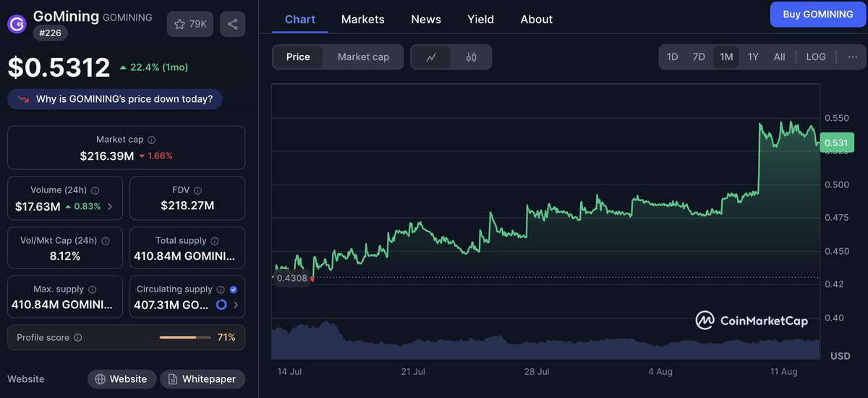Select the 1D time range
The height and width of the screenshot is (398, 868).
672,56
